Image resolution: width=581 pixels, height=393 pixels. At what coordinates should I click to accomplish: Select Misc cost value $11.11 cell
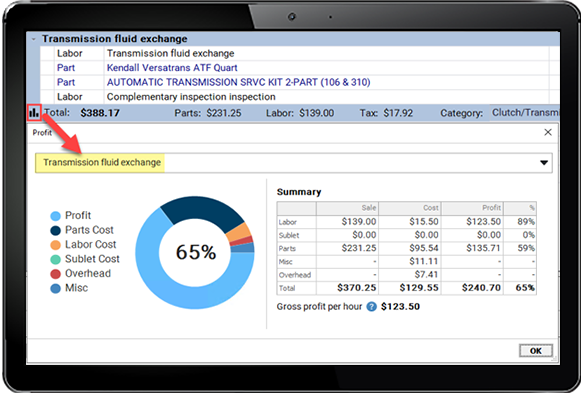pos(409,262)
